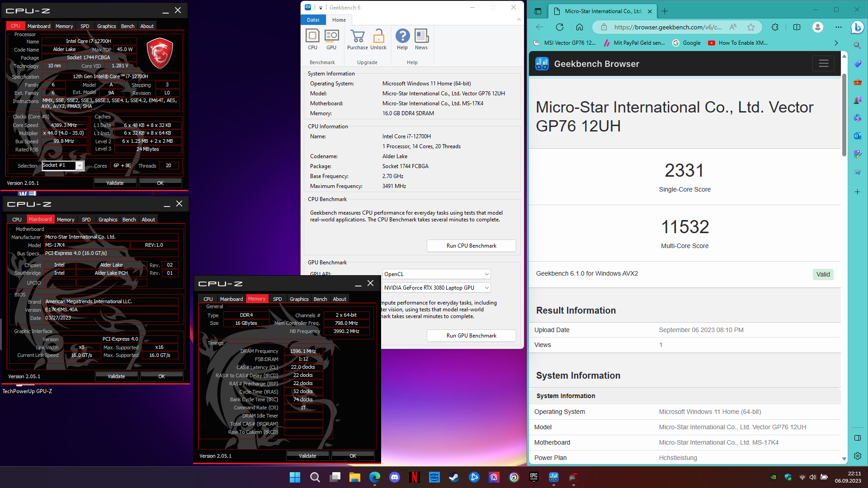868x488 pixels.
Task: Open the Help icon in Geekbench ribbon
Action: coord(402,39)
